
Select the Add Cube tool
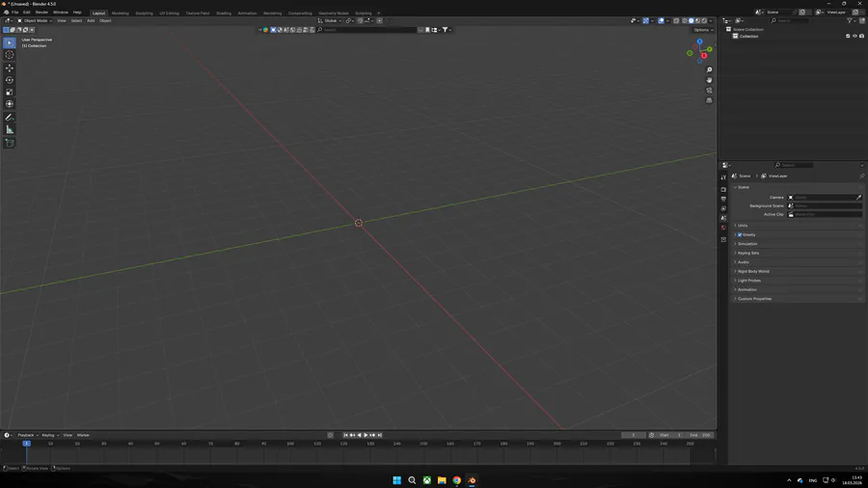10,143
